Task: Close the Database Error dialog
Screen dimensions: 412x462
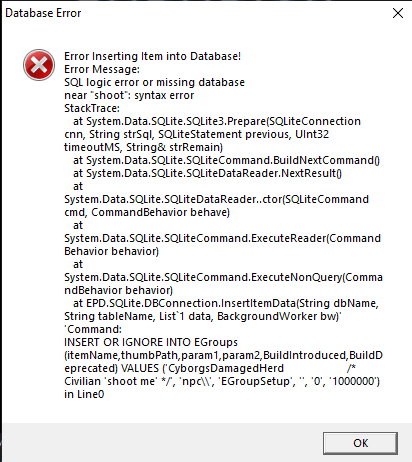Action: click(x=398, y=13)
